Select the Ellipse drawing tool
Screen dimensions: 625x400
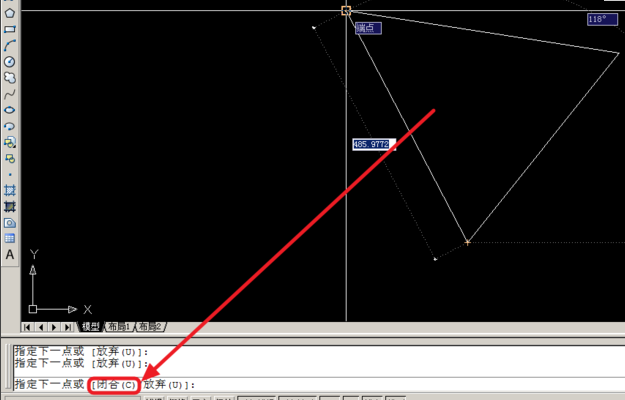pos(10,110)
